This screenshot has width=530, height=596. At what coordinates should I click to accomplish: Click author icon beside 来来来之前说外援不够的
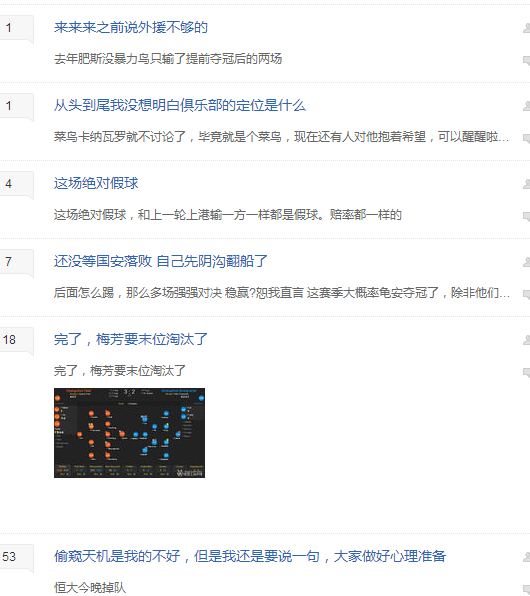pyautogui.click(x=527, y=28)
